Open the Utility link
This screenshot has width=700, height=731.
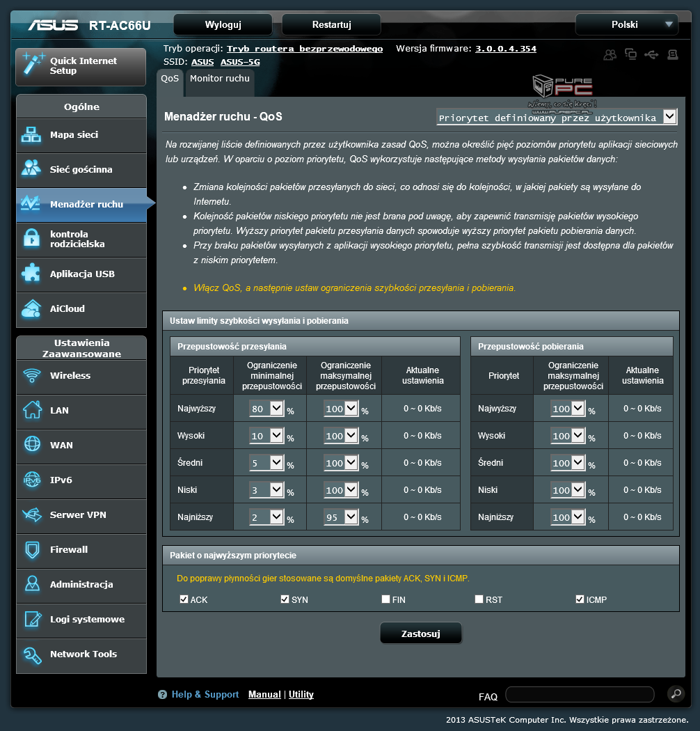[301, 694]
